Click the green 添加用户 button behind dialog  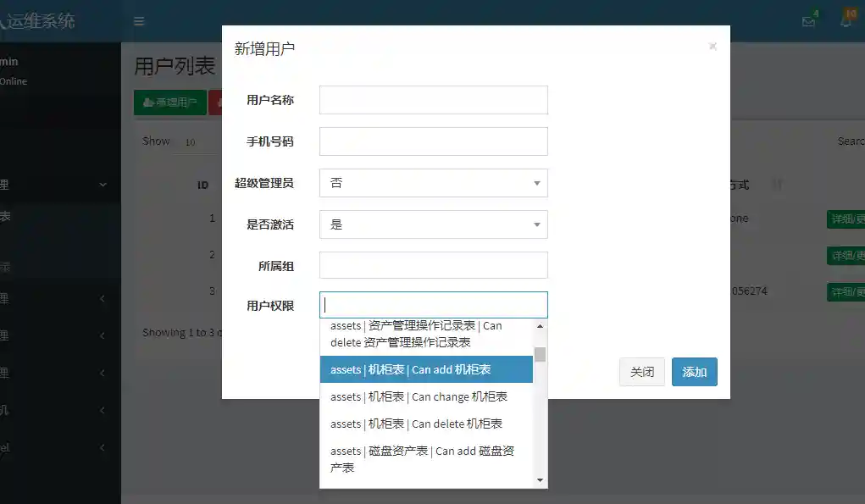[x=170, y=102]
